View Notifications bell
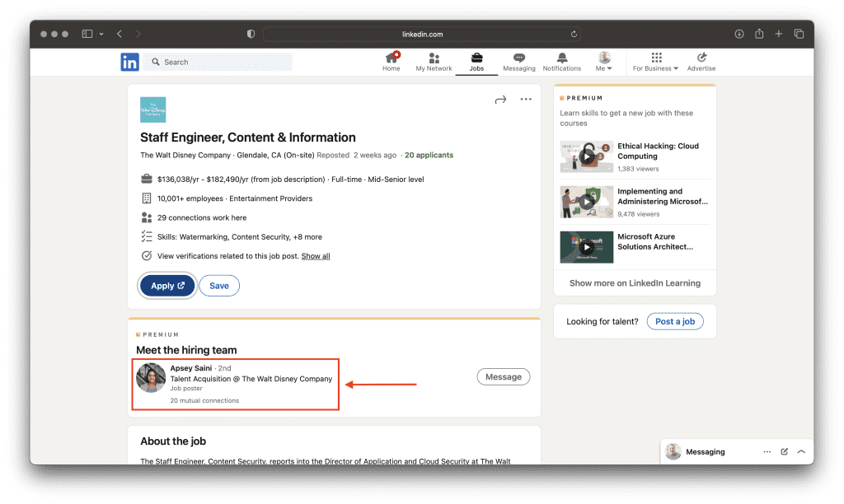844x504 pixels. coord(562,62)
